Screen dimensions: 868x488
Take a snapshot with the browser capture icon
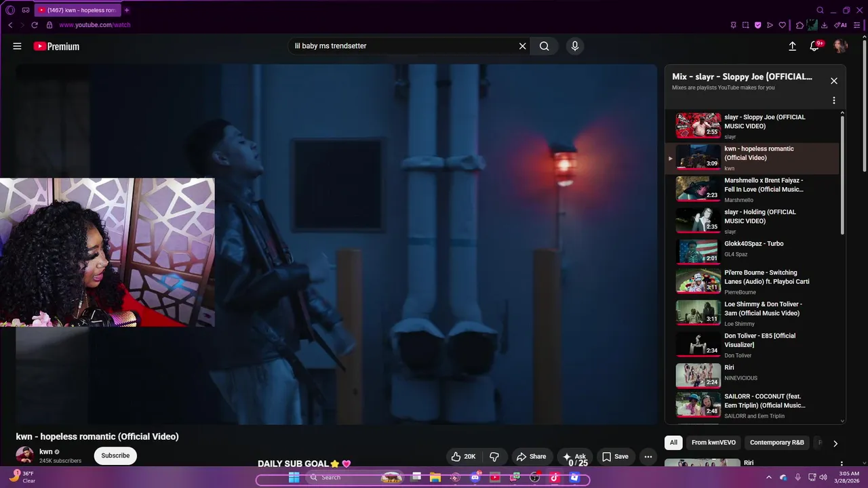745,25
